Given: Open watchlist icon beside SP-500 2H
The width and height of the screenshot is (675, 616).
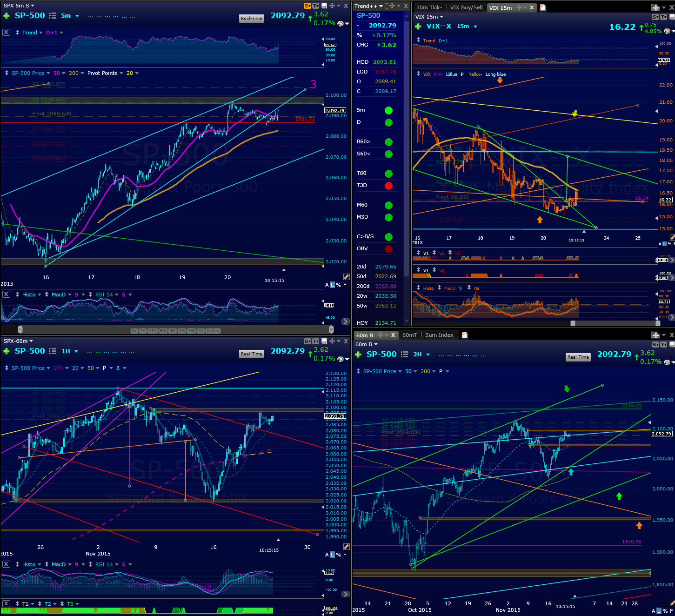Looking at the screenshot, I should pos(404,355).
